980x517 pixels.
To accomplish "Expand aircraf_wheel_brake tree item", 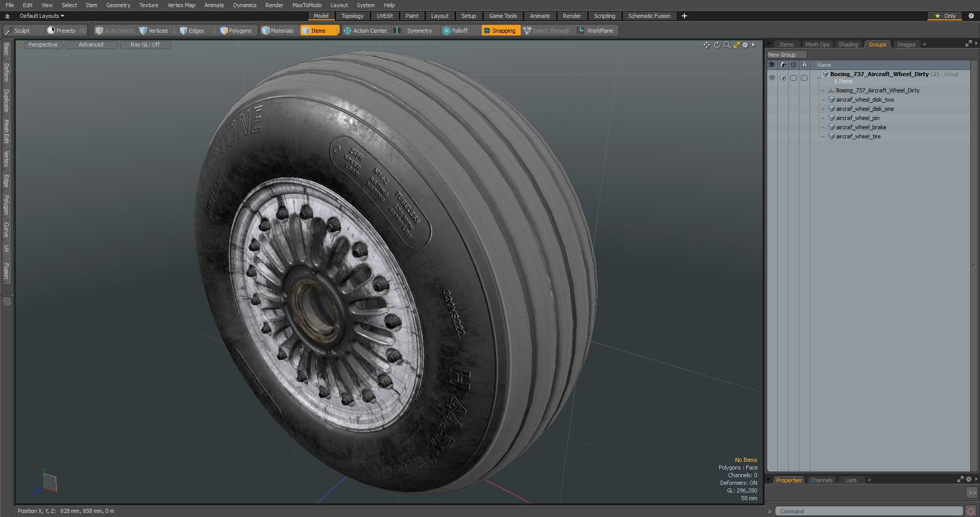I will click(x=823, y=127).
